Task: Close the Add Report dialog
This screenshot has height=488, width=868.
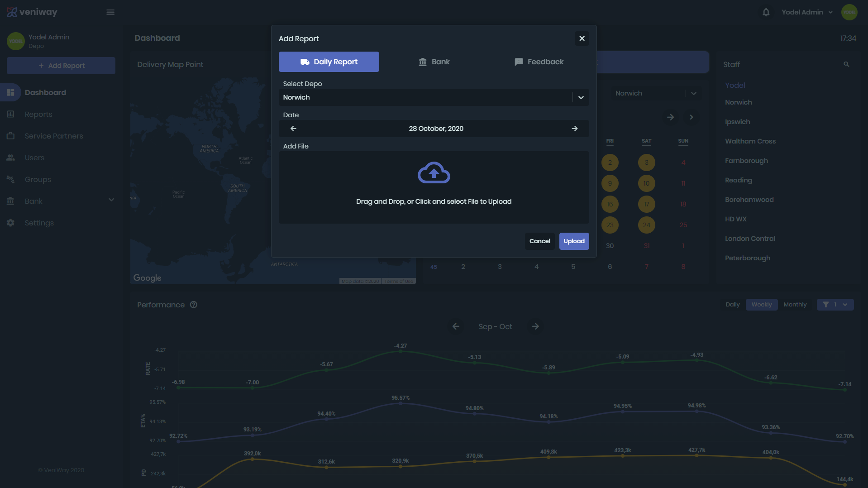Action: (x=582, y=38)
